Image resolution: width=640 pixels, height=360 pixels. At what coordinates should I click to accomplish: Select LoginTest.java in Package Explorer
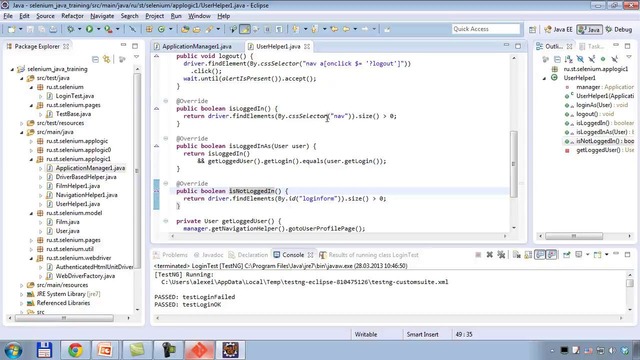75,96
